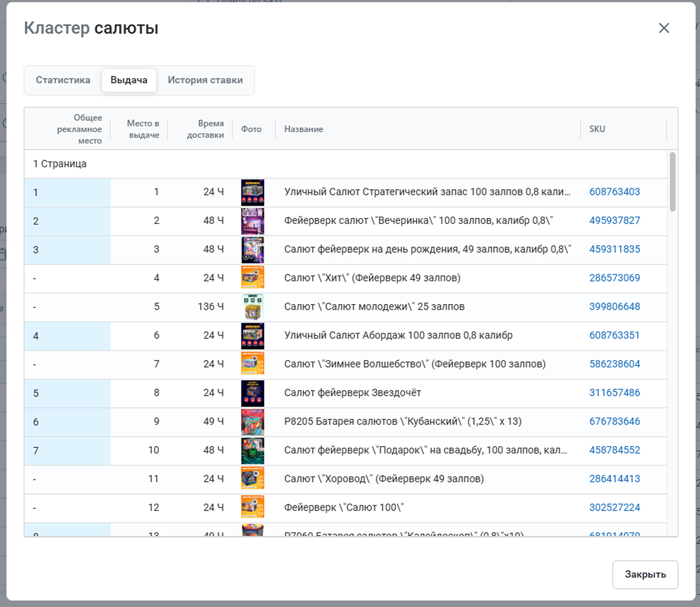The width and height of the screenshot is (700, 607).
Task: Click the Салют молодежи product photo
Action: click(x=252, y=307)
